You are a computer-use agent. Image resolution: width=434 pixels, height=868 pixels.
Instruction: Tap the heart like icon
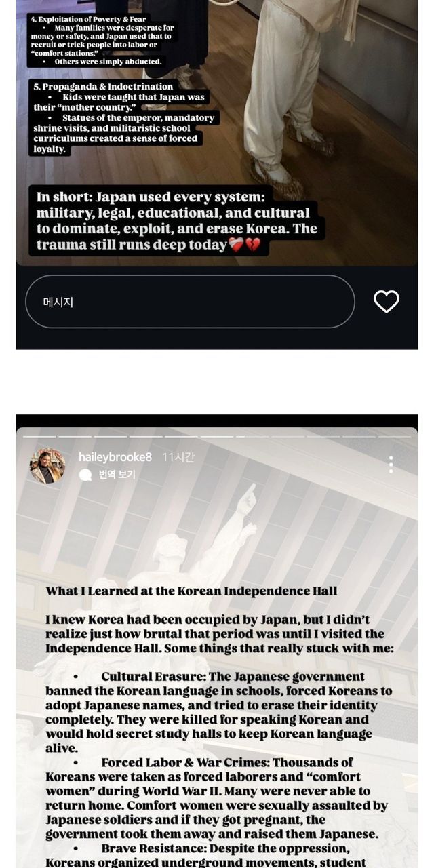tap(387, 301)
